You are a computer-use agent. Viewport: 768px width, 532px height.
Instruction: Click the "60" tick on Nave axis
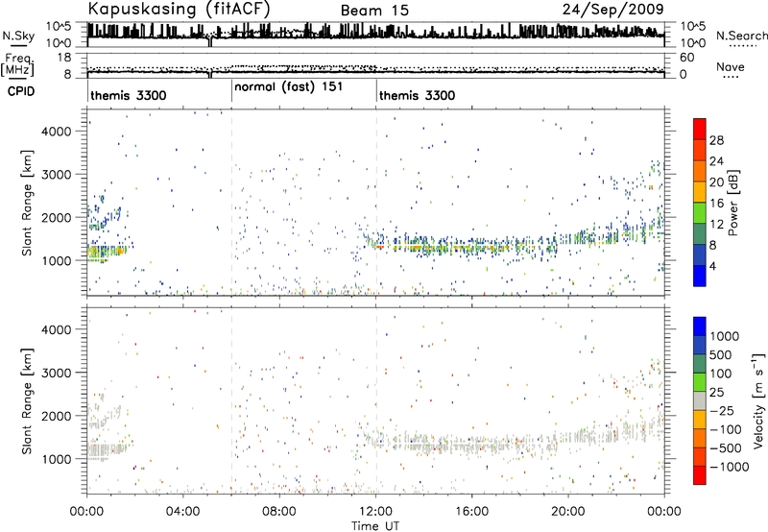click(x=686, y=58)
